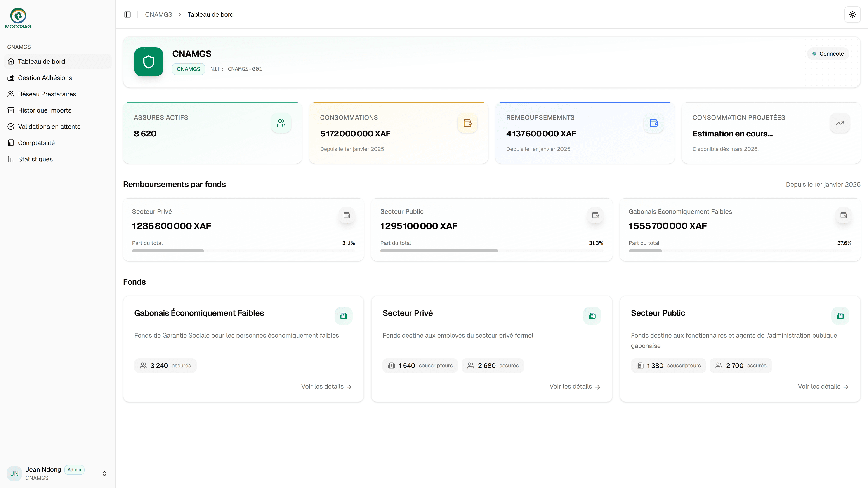Click the 1 555 700 000 XAF amount
This screenshot has width=868, height=488.
(x=668, y=226)
